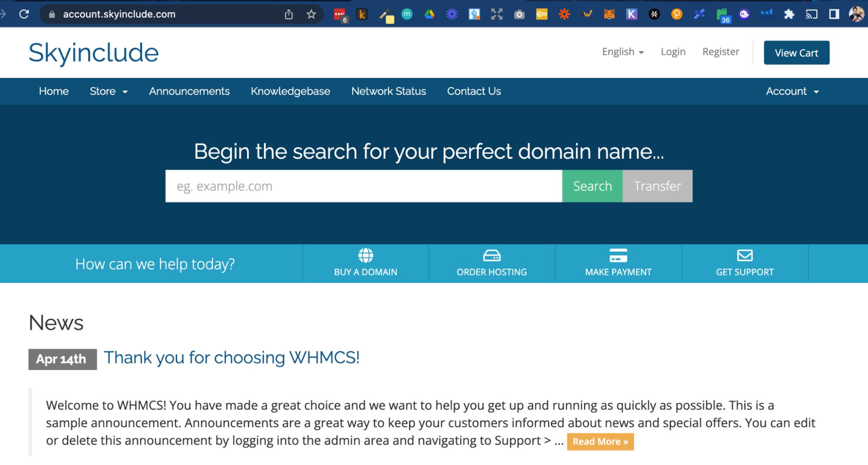Go to the Knowledgebase menu item
868x465 pixels.
point(290,91)
